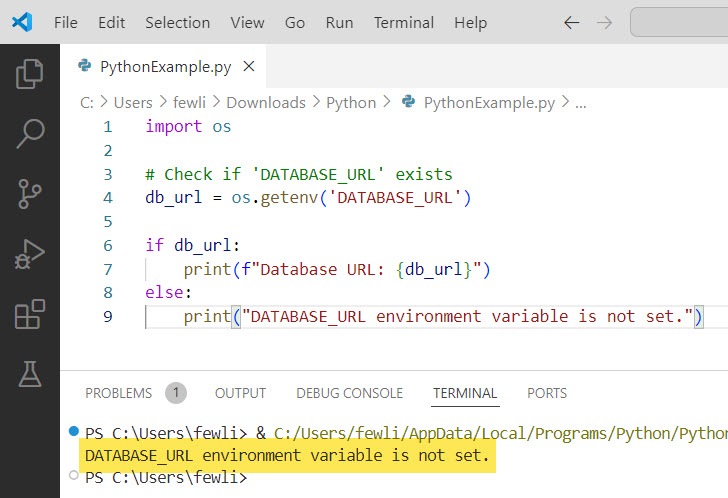The image size is (728, 498).
Task: Click line number 4 in the gutter
Action: point(108,198)
